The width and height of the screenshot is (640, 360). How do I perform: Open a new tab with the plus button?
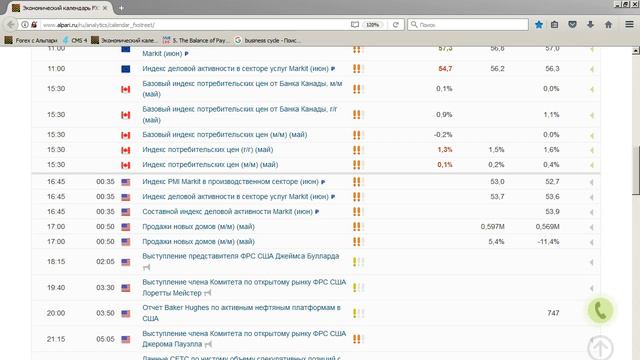[x=121, y=8]
